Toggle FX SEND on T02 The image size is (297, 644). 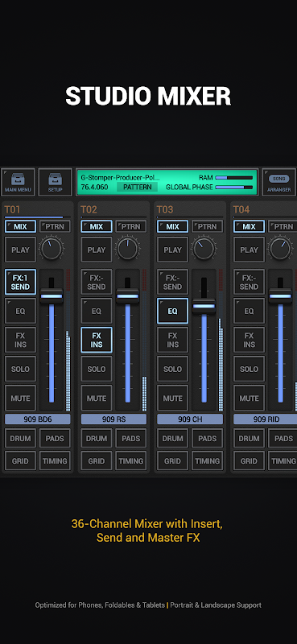(x=97, y=283)
